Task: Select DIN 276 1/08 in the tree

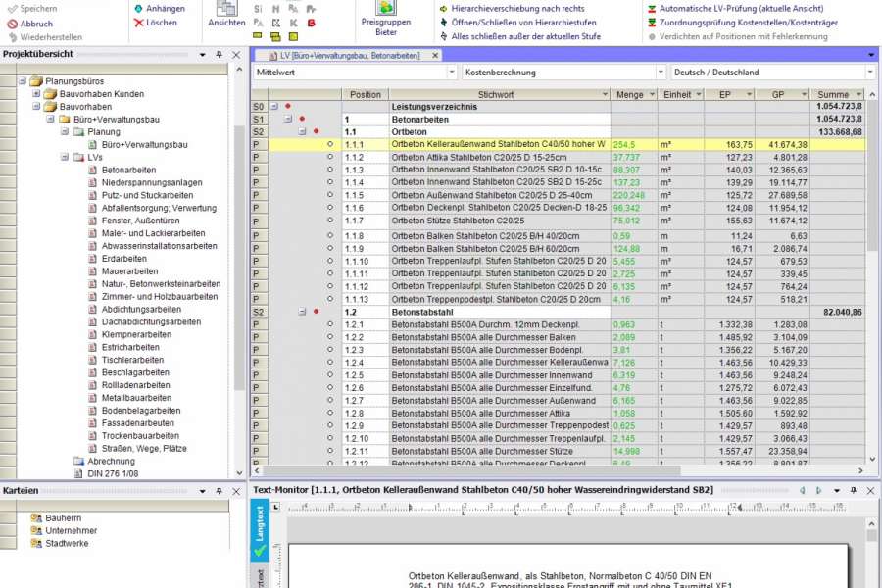Action: tap(113, 473)
